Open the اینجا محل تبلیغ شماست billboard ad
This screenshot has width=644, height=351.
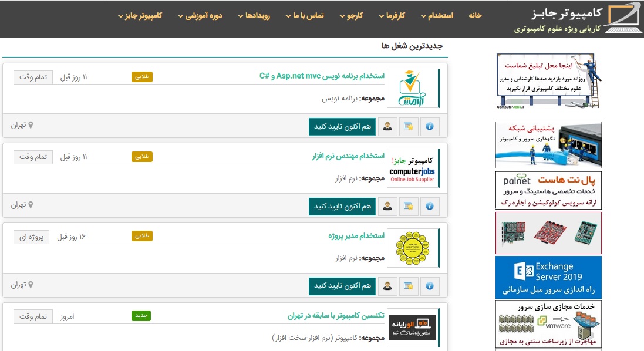point(549,81)
